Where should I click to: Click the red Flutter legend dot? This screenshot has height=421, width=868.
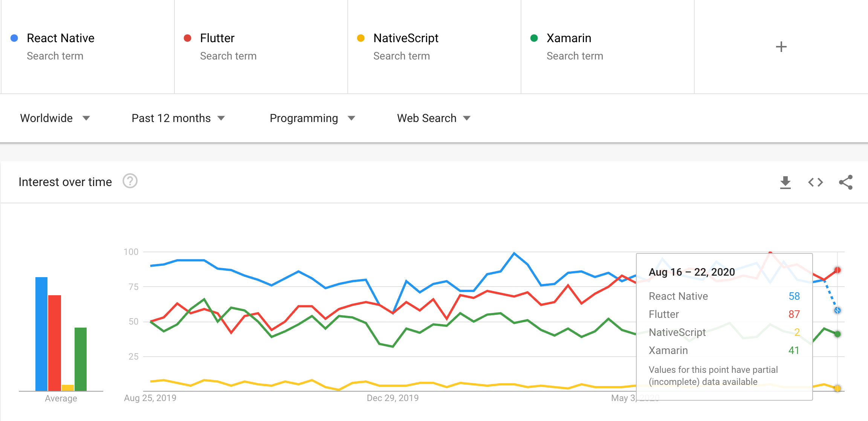click(187, 38)
